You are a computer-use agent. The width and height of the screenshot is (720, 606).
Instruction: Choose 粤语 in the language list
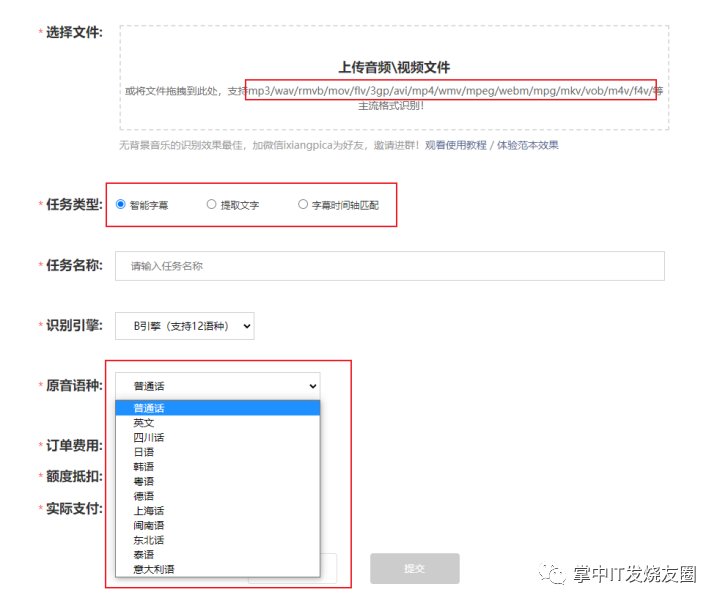pos(218,482)
